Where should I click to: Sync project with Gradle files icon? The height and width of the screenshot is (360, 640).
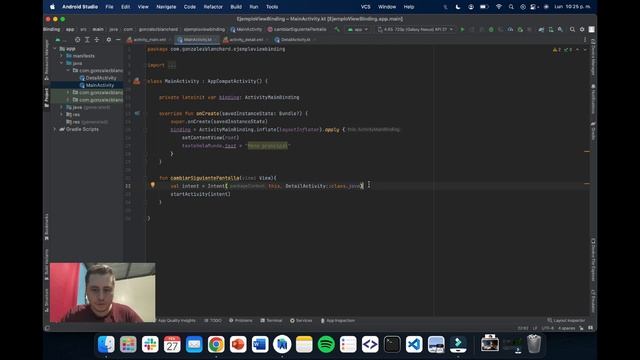541,29
